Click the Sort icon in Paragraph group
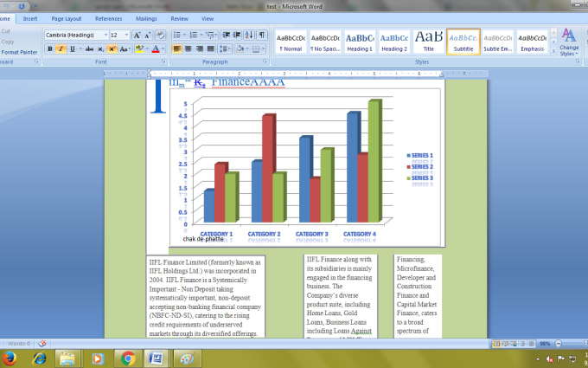 click(x=249, y=35)
